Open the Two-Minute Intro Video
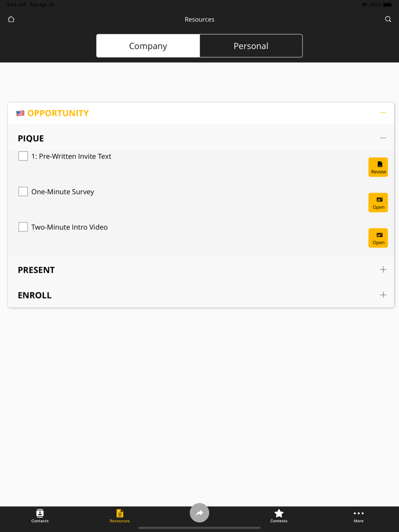This screenshot has height=532, width=399. [x=378, y=238]
